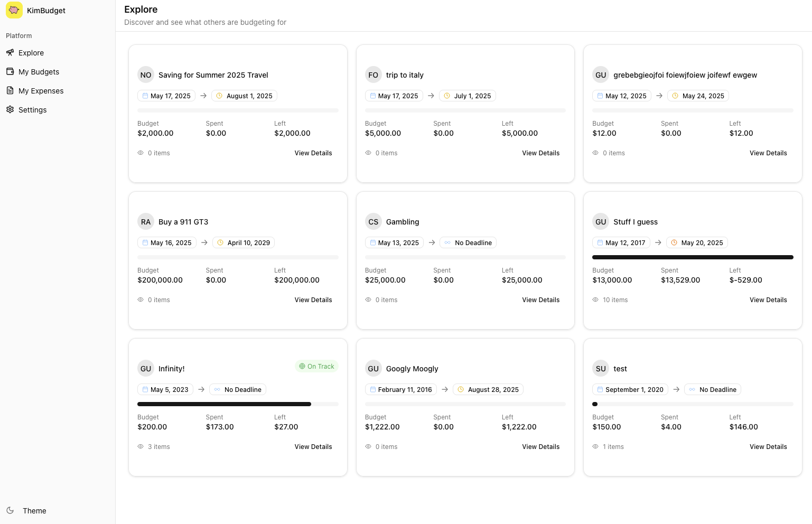Screen dimensions: 812x524
Task: Click the My Budgets wallet icon
Action: (10, 71)
